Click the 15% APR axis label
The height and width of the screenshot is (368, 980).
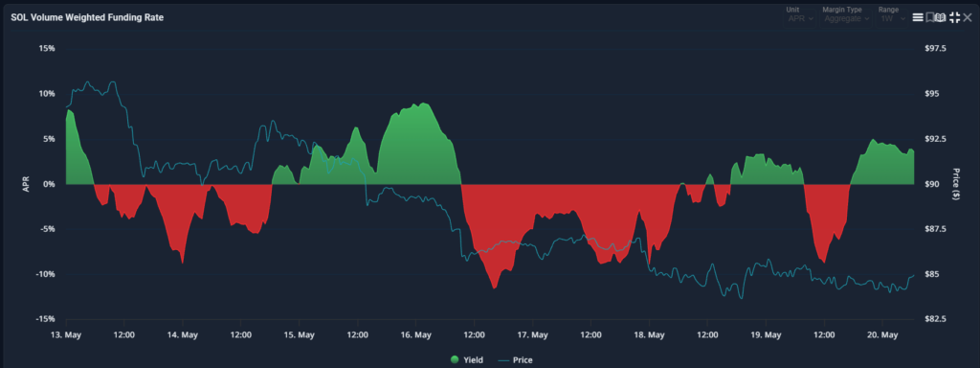click(47, 48)
